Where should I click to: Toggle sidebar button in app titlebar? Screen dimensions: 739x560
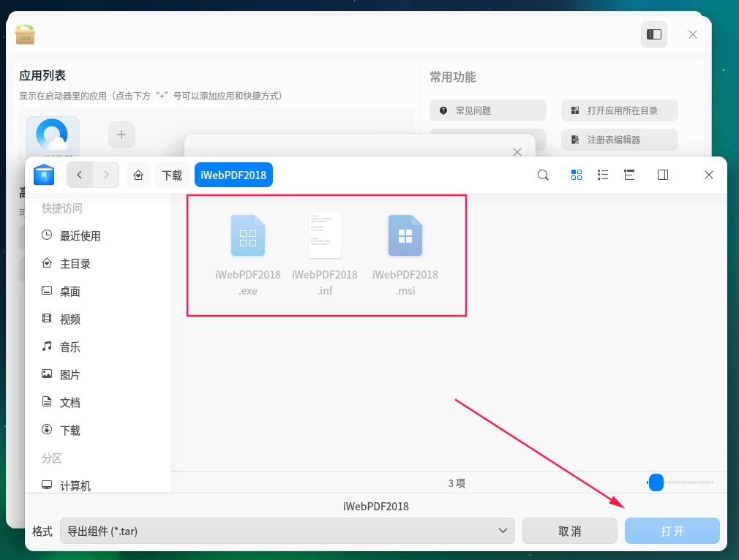653,34
